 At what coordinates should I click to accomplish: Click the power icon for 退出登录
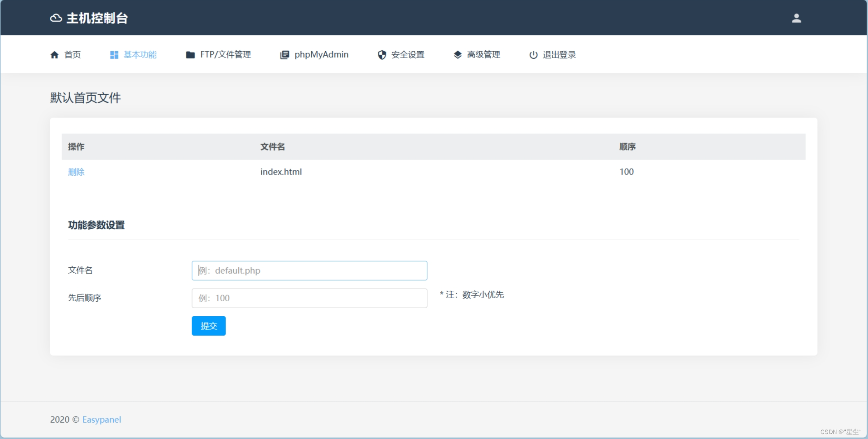[x=533, y=55]
